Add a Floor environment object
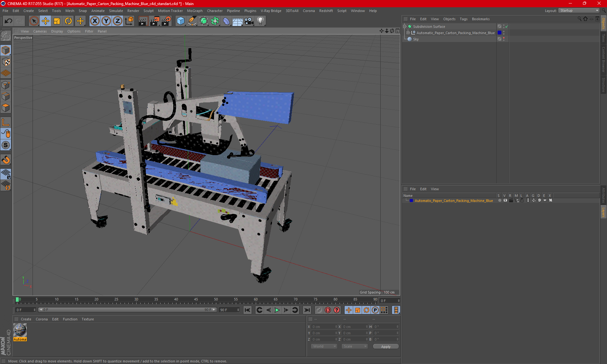This screenshot has height=364, width=607. (x=237, y=21)
